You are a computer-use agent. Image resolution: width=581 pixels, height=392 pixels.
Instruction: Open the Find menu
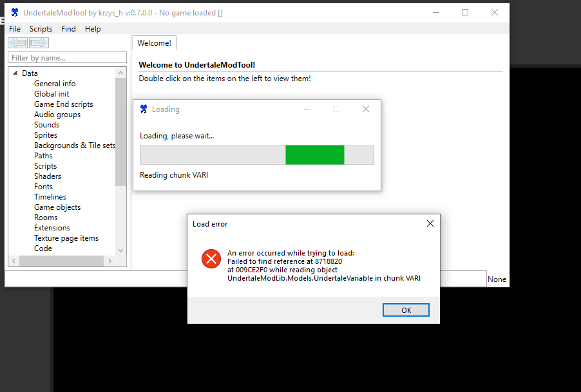tap(68, 29)
